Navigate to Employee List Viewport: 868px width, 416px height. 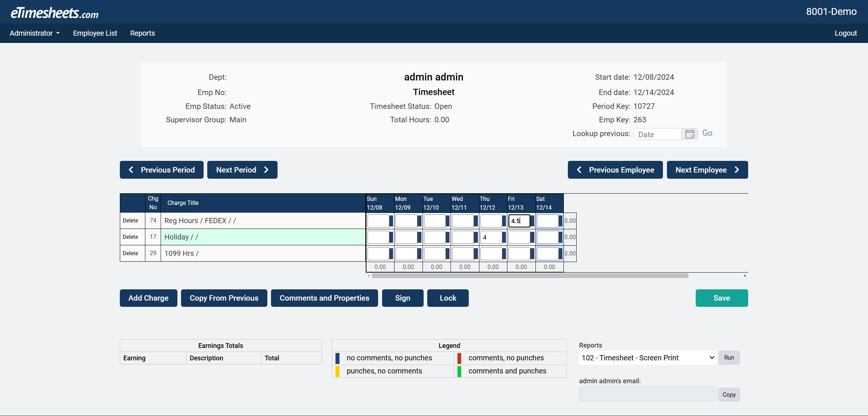95,33
